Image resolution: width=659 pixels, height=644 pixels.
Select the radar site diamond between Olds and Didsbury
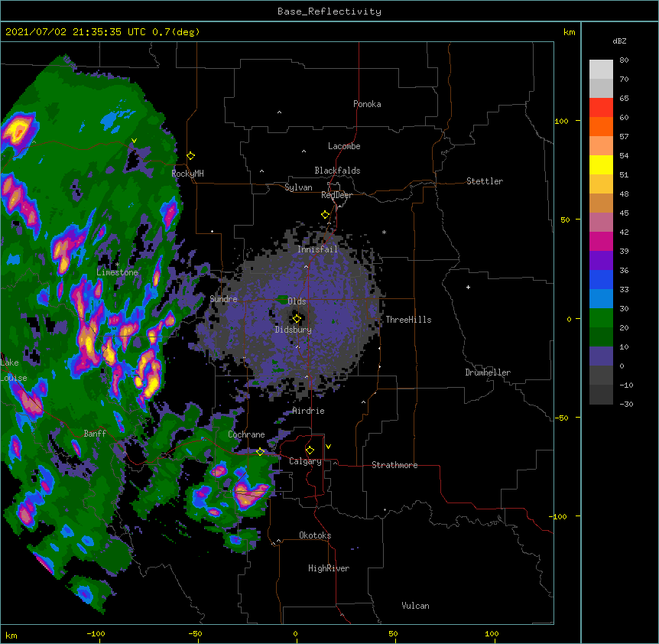tap(297, 319)
